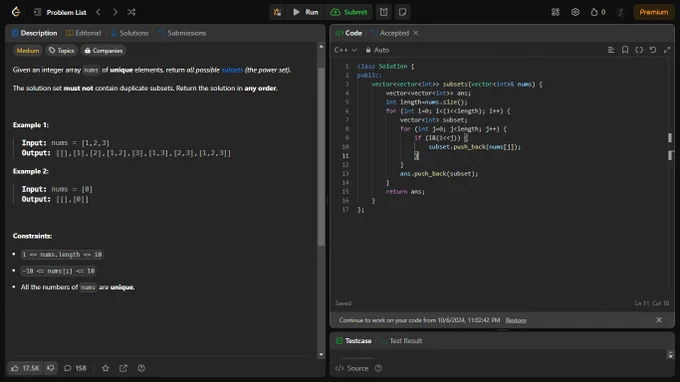Image resolution: width=680 pixels, height=382 pixels.
Task: Click the streak flame counter
Action: click(598, 12)
